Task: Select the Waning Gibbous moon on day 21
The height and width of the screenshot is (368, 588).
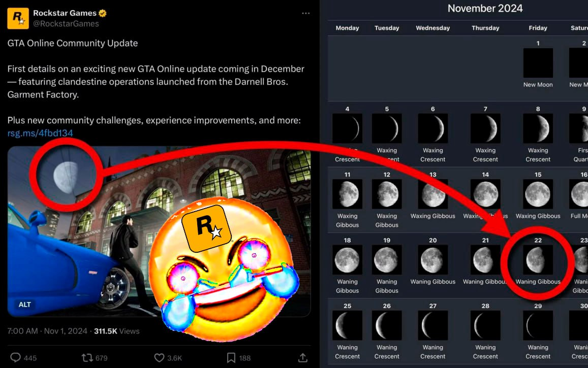Action: coord(485,260)
